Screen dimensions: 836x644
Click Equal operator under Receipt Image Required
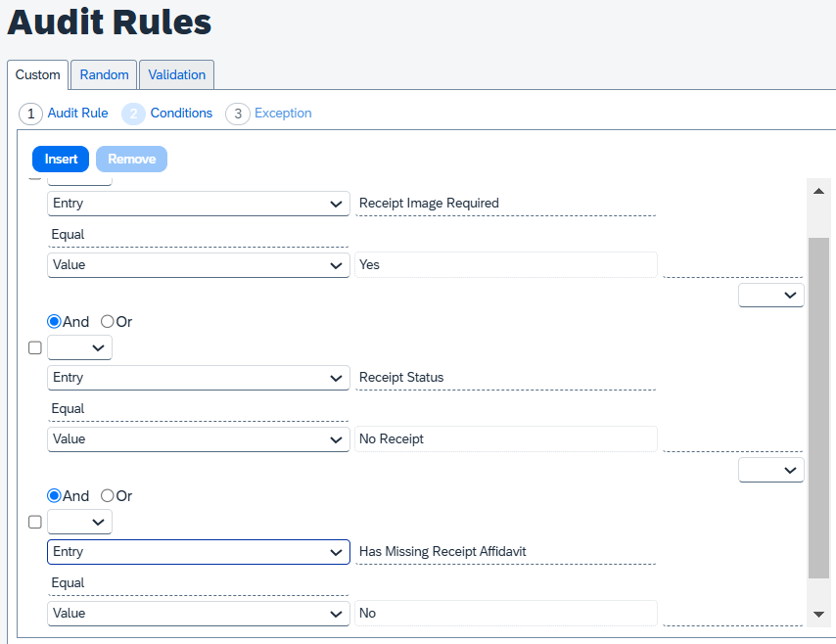click(x=68, y=235)
